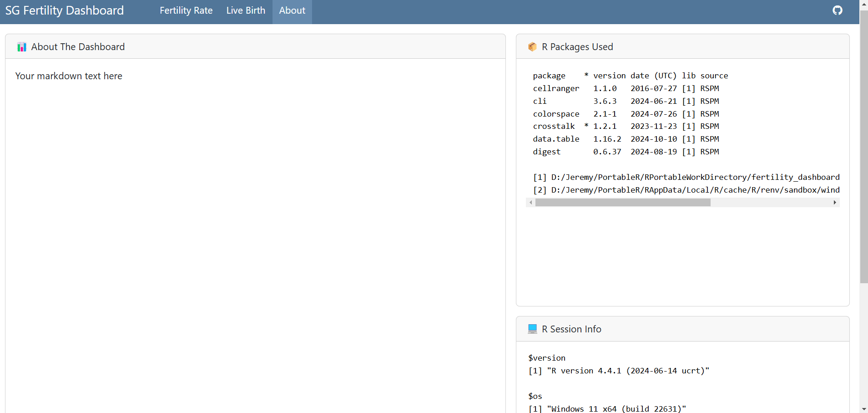Click the page scrollbar up arrow
Screen dimensions: 868x413
[x=863, y=4]
